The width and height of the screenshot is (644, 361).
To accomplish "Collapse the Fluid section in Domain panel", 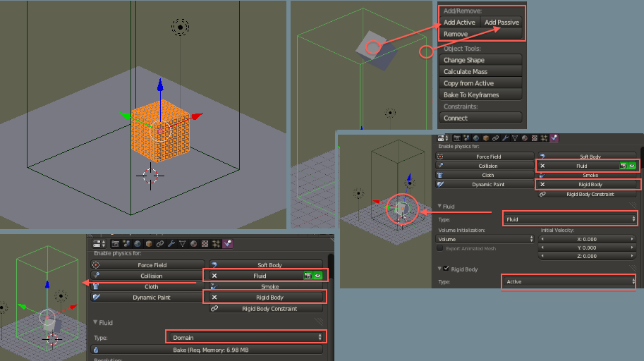I will coord(95,322).
